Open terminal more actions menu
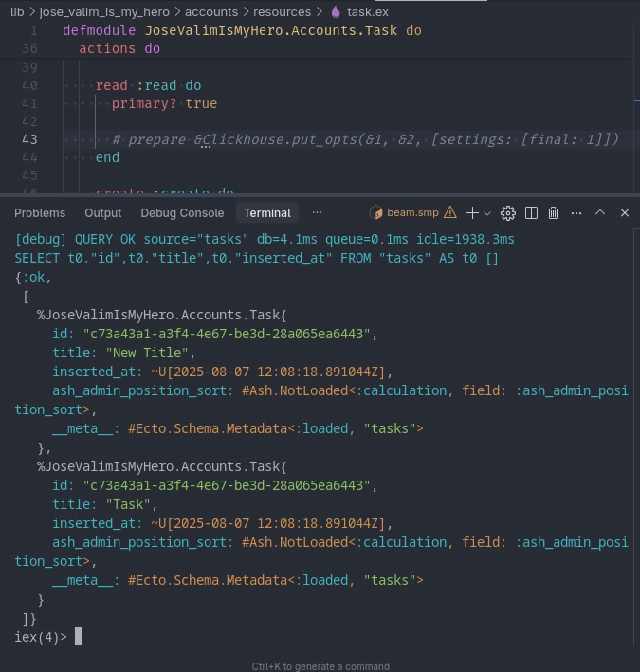 [576, 213]
